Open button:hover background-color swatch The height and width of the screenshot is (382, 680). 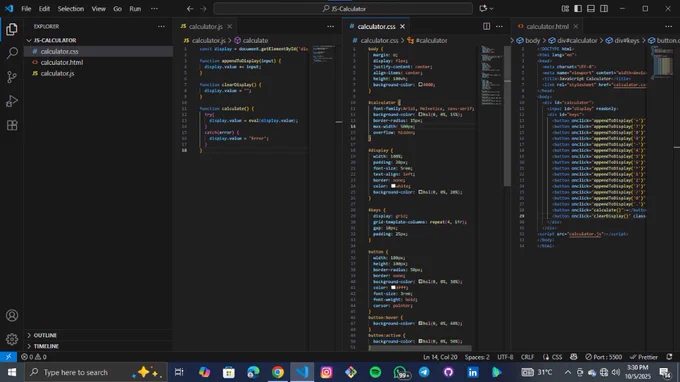tap(420, 323)
